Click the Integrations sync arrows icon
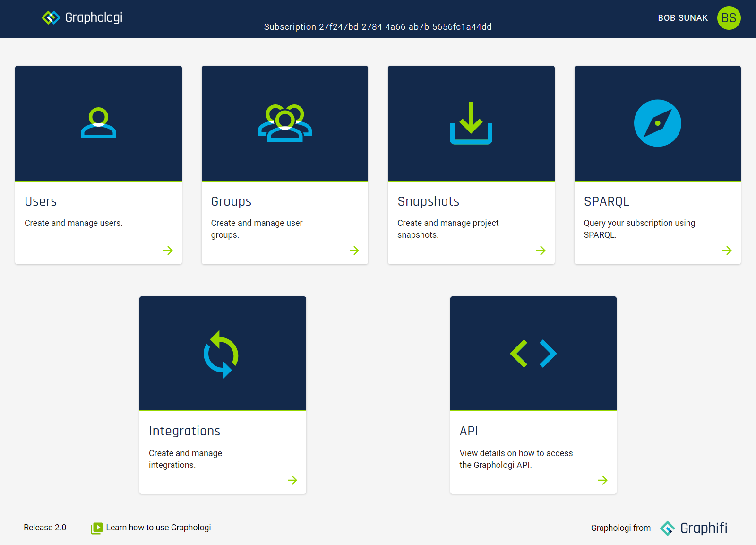This screenshot has height=545, width=756. [221, 354]
